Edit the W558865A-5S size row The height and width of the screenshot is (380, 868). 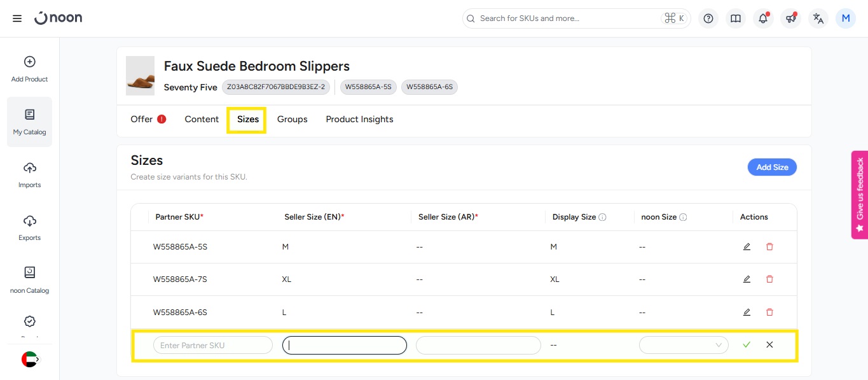point(747,247)
